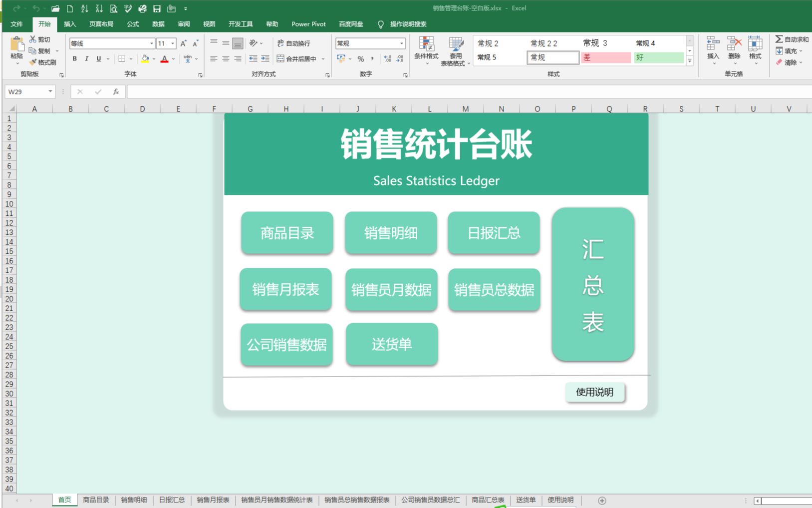812x508 pixels.
Task: Open the cell Format (格式) icon
Action: [x=755, y=44]
